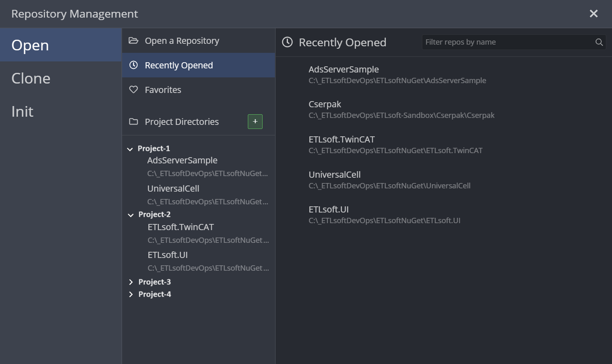This screenshot has width=612, height=364.
Task: Click the folder icon beside Project Directories
Action: pyautogui.click(x=134, y=122)
